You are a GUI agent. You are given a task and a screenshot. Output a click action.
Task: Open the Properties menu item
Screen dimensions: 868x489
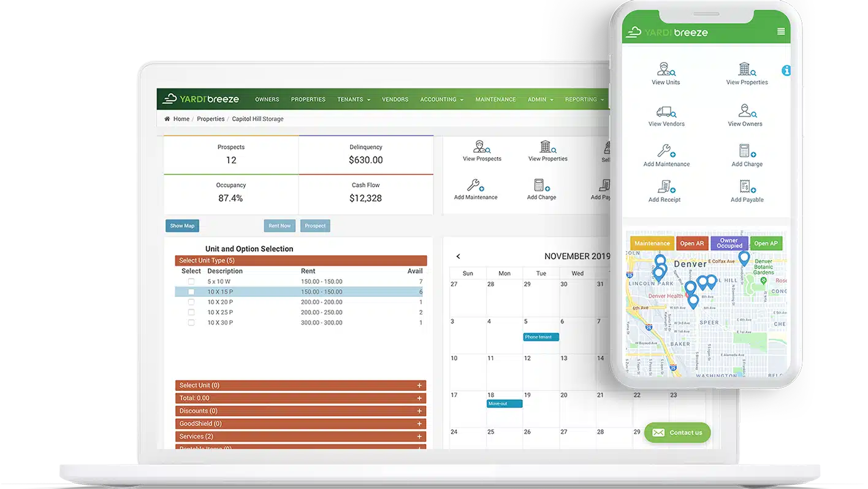point(308,99)
